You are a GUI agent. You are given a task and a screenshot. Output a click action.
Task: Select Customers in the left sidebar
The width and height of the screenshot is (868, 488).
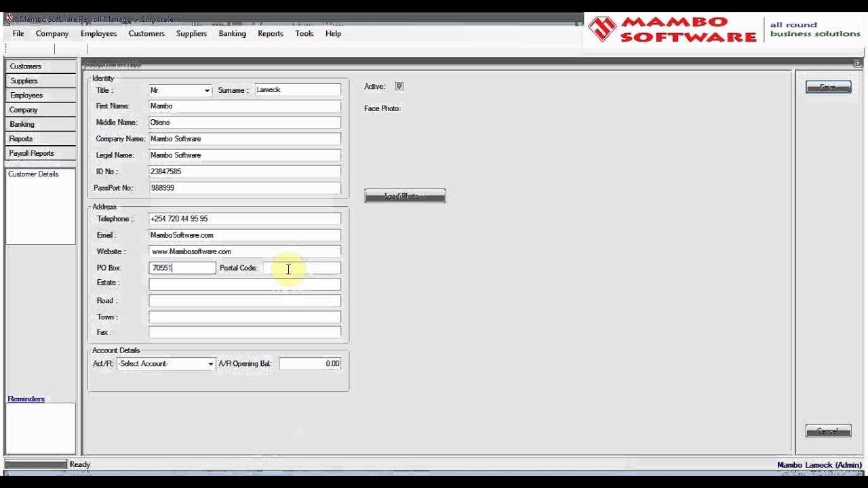click(x=41, y=66)
